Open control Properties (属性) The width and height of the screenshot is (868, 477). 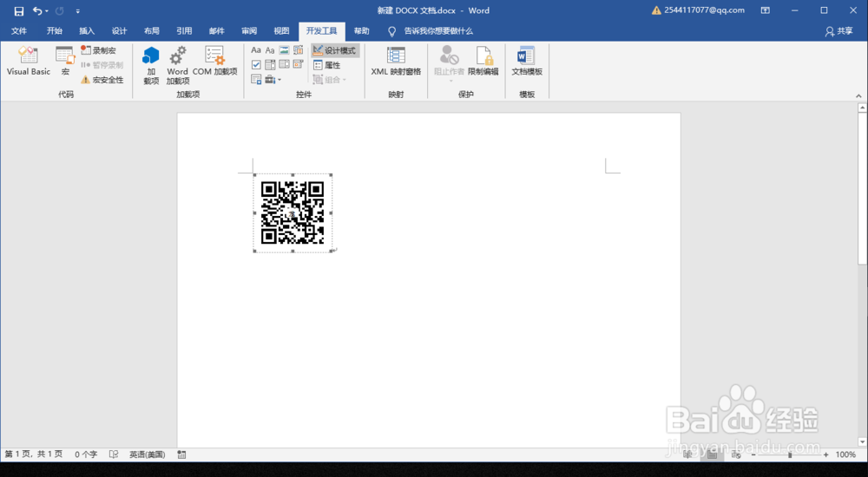(327, 65)
